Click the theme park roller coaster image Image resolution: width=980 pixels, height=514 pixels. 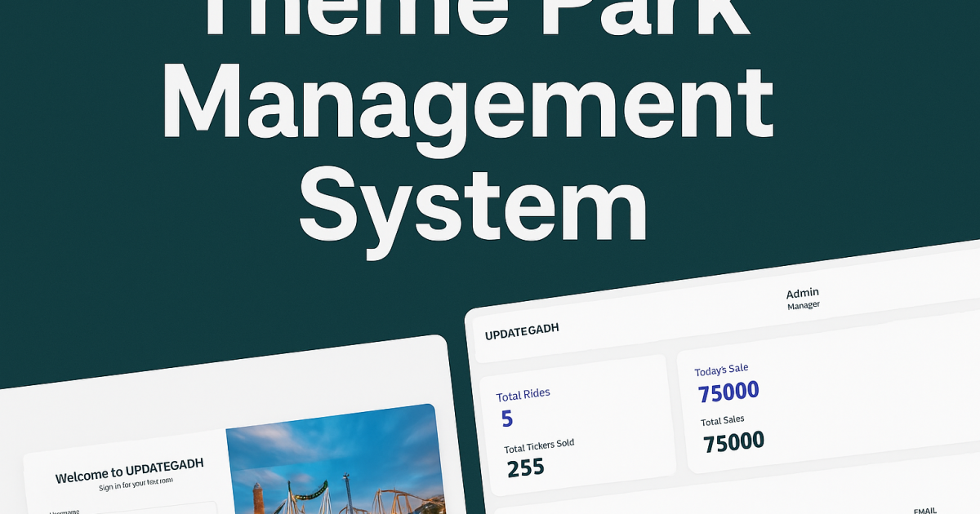coord(335,465)
